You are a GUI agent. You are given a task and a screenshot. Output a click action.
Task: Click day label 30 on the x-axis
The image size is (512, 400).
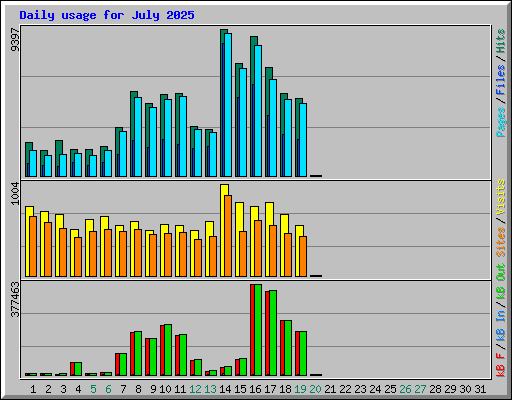[x=465, y=389]
